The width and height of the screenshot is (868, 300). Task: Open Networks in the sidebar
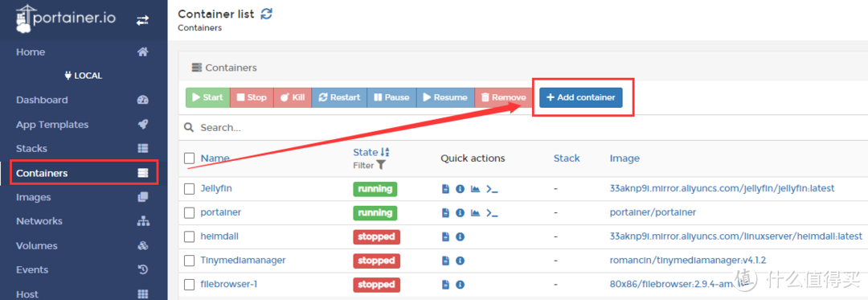[84, 221]
